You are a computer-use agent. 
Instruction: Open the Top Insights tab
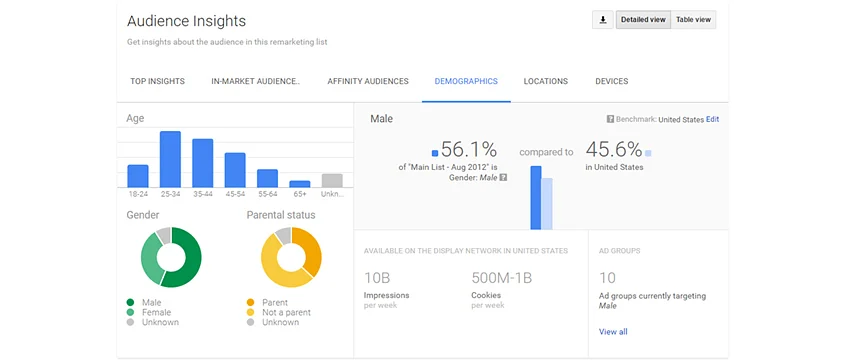[x=157, y=82]
